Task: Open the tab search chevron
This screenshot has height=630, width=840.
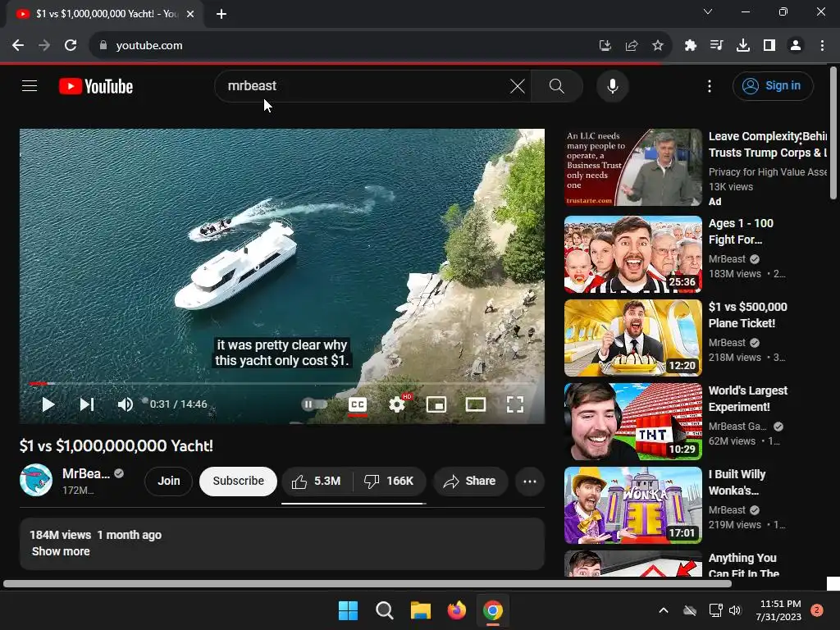Action: (x=708, y=11)
